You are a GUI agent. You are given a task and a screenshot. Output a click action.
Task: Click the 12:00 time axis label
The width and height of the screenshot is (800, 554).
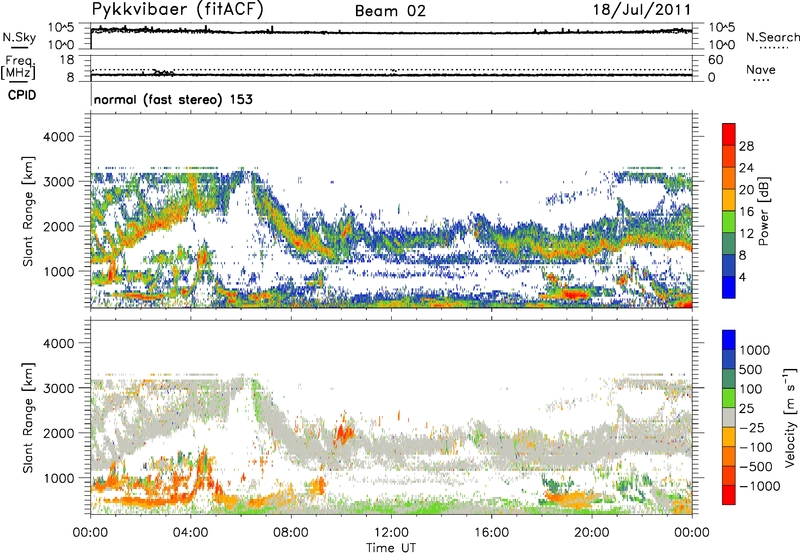[x=391, y=533]
